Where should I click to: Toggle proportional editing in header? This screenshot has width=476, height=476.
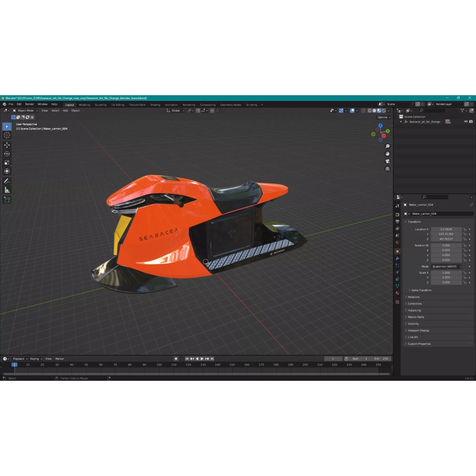tap(212, 111)
